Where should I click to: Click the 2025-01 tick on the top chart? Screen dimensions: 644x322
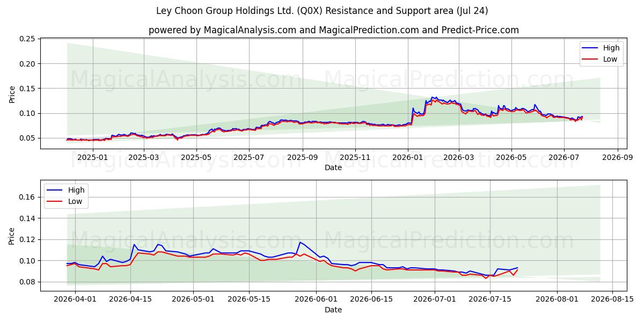pyautogui.click(x=93, y=157)
